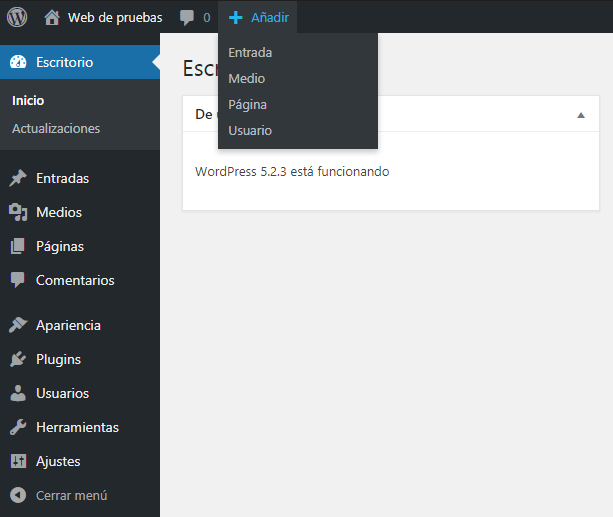Open the Apariencia section label
This screenshot has width=613, height=517.
68,326
